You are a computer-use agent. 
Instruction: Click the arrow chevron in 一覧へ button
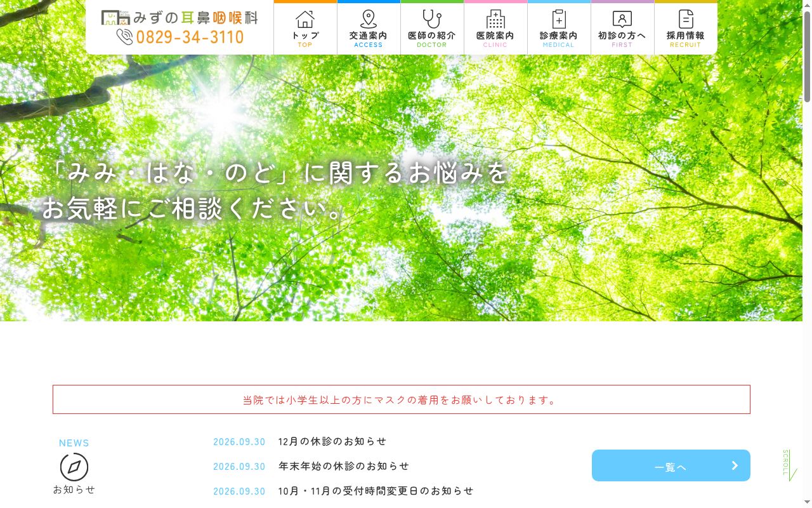click(x=735, y=465)
